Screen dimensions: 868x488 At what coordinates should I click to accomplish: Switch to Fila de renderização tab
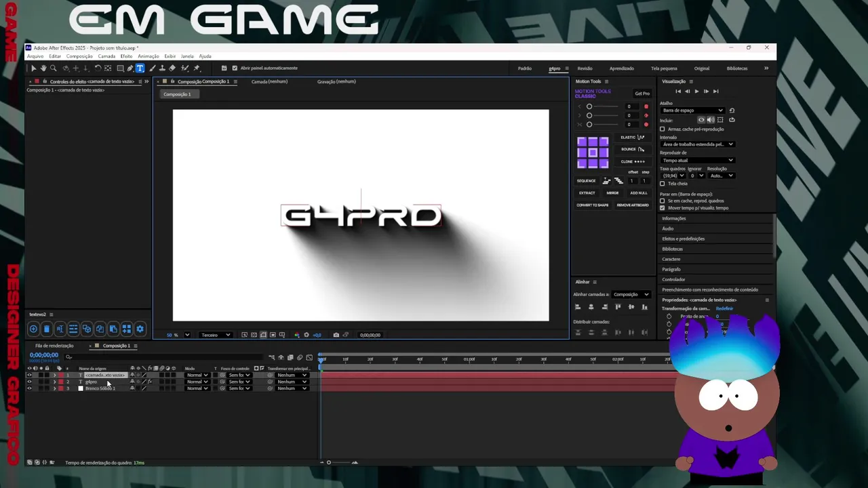pos(54,346)
